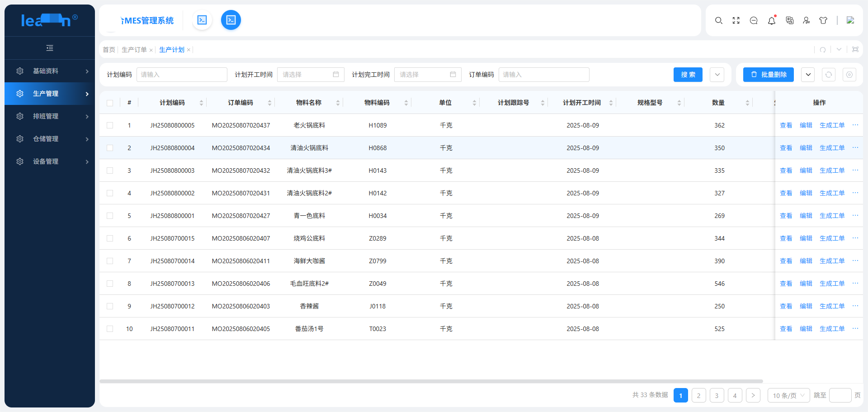Click the blue terminal console icon
Image resolution: width=868 pixels, height=412 pixels.
point(231,20)
